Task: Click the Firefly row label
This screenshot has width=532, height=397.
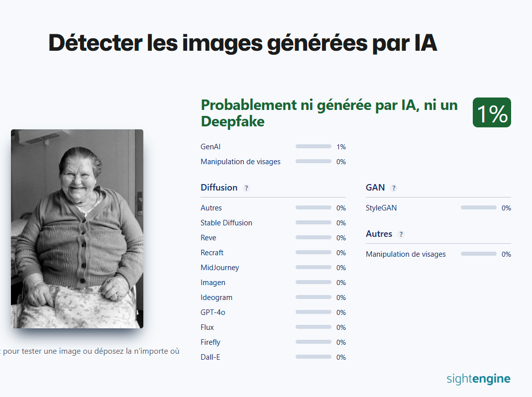Action: point(210,342)
